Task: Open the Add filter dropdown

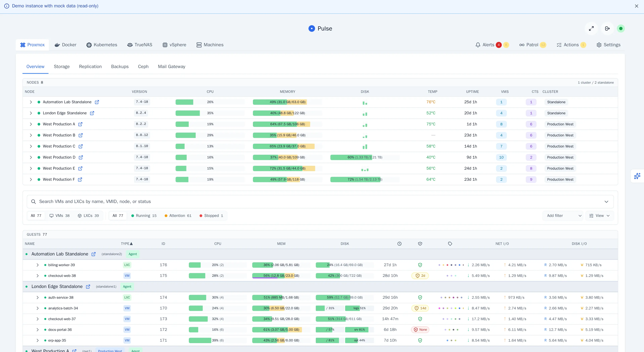Action: (563, 216)
